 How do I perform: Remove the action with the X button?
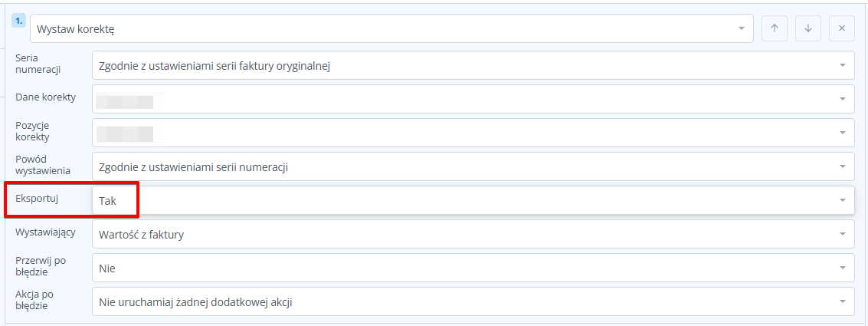click(841, 28)
